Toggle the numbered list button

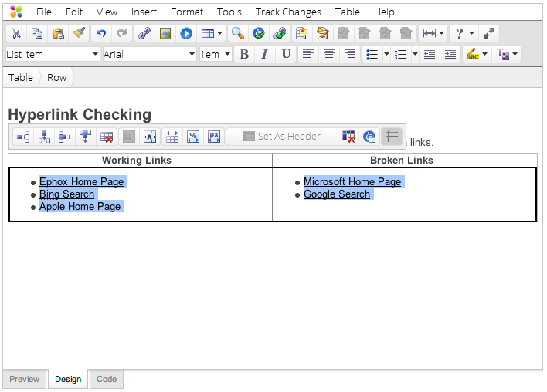400,54
